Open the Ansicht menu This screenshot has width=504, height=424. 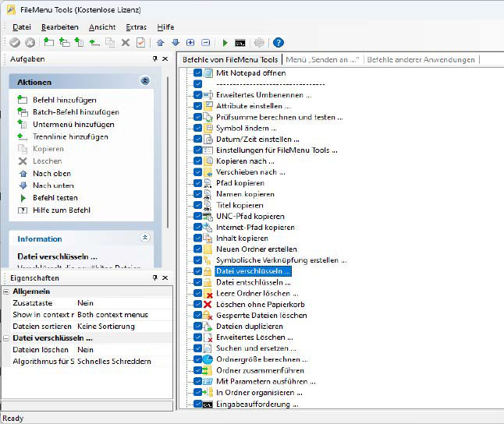(x=102, y=27)
